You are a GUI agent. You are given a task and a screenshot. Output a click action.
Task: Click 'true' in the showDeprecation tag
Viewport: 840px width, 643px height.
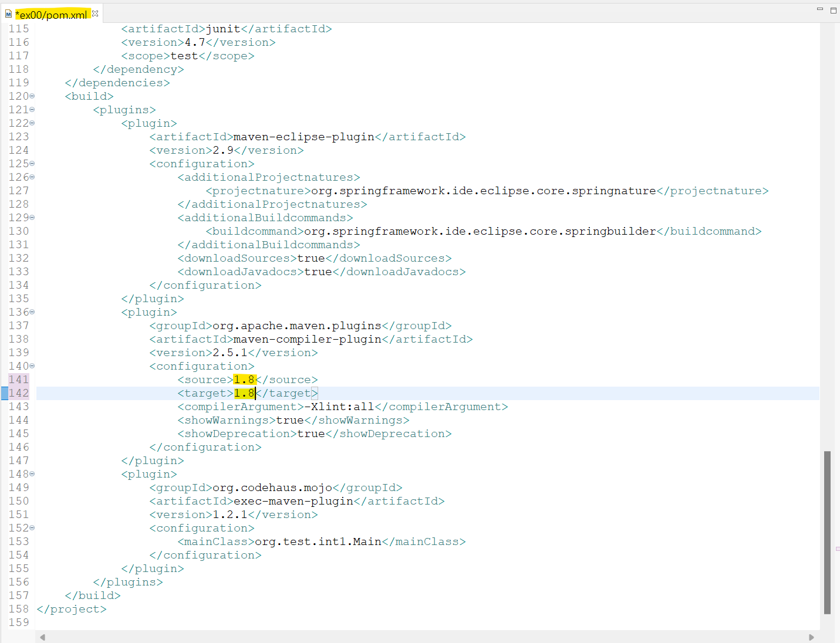coord(311,434)
